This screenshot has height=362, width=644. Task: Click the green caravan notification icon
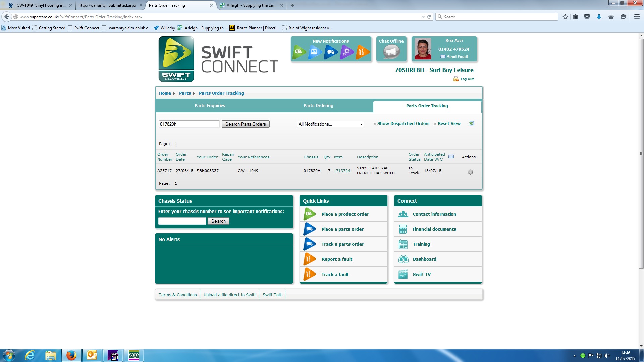[299, 52]
